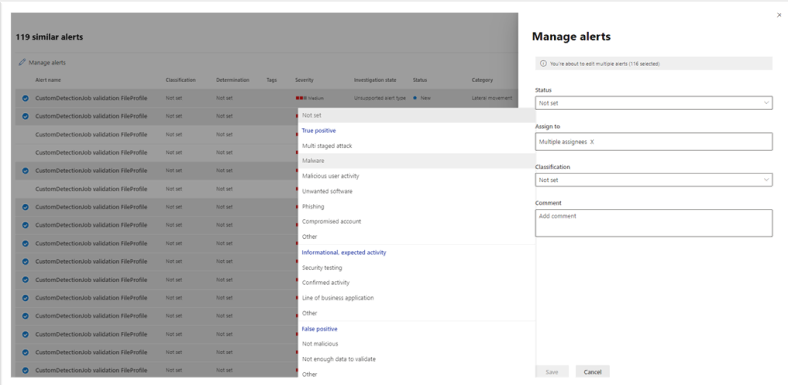Viewport: 788px width, 385px height.
Task: Open the Status dropdown set to Not set
Action: click(x=654, y=103)
